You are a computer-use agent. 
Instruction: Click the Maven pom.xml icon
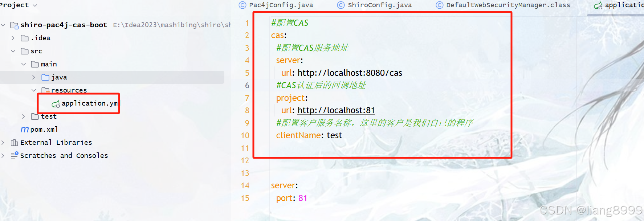point(25,129)
